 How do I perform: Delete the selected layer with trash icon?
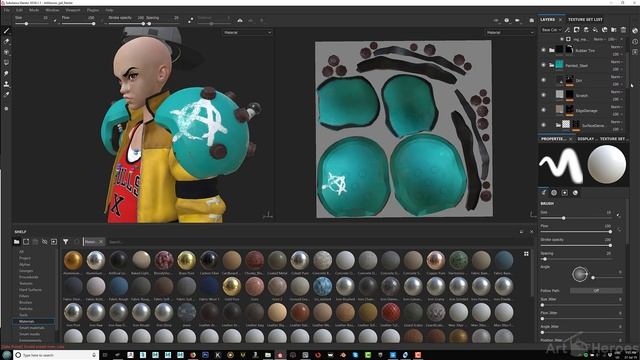(623, 30)
